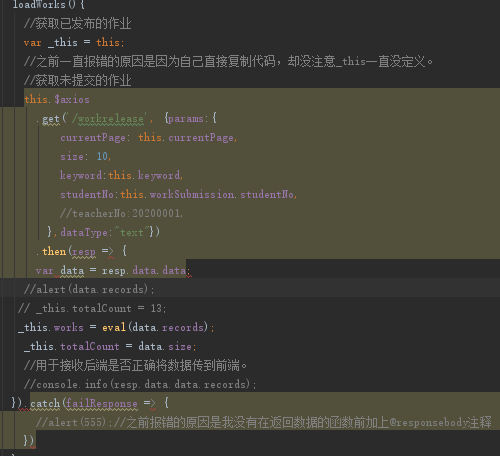Click 'studentNo:this.workSubmission.studentNo,' line
500x456 pixels.
[x=179, y=194]
